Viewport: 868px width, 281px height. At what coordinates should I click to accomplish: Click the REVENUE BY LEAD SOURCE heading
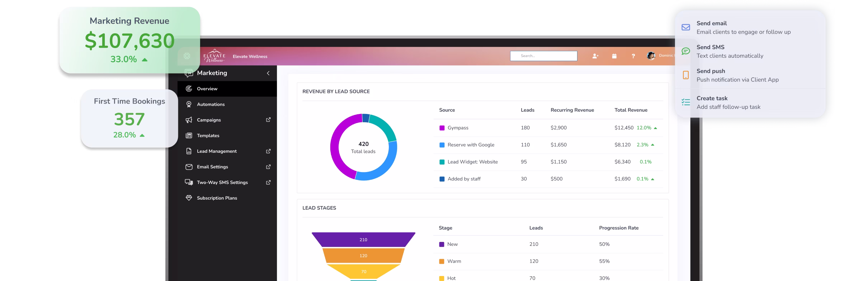(x=336, y=91)
